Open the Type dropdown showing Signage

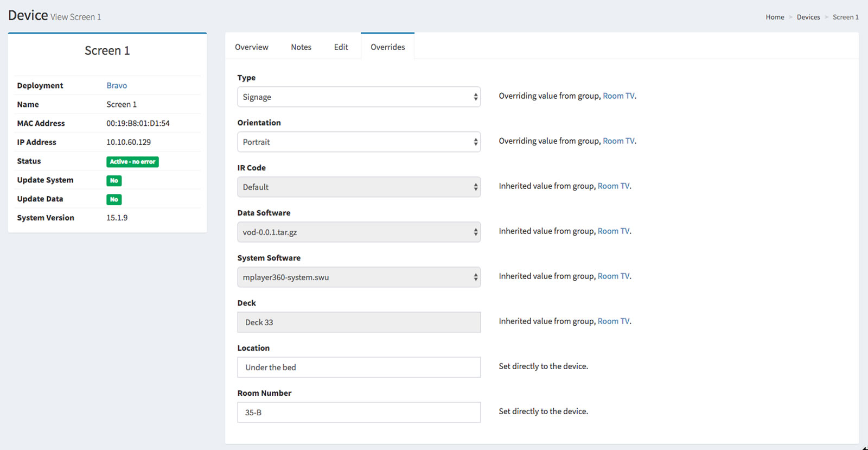tap(359, 97)
